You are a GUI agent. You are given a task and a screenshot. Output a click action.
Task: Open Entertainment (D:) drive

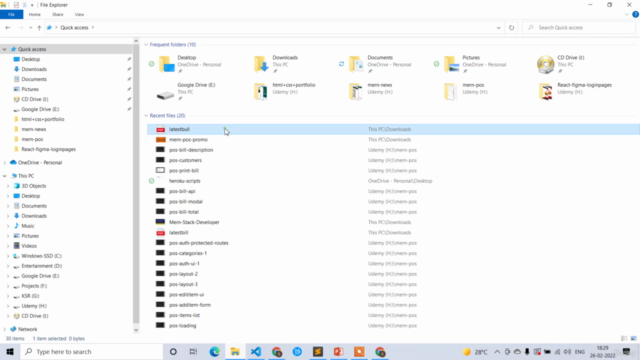pos(42,266)
